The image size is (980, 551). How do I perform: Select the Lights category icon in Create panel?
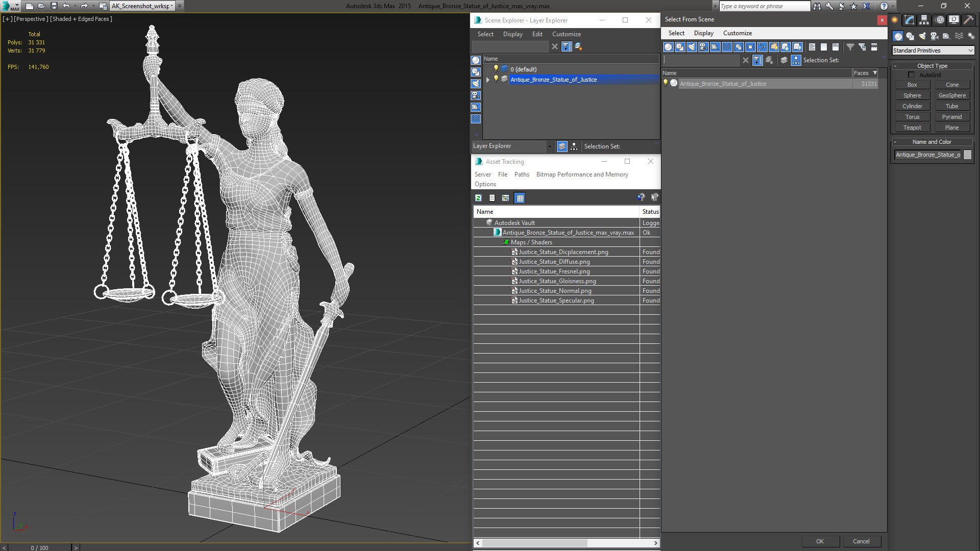tap(922, 36)
